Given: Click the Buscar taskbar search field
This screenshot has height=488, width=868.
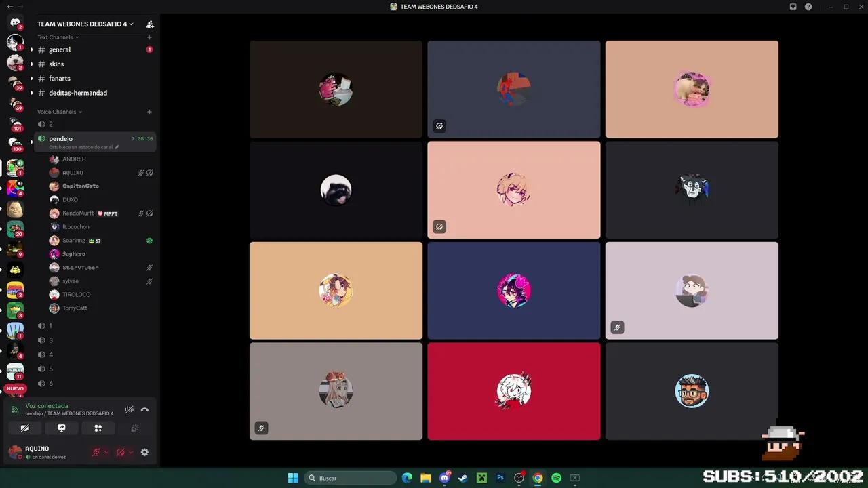Looking at the screenshot, I should pos(350,478).
